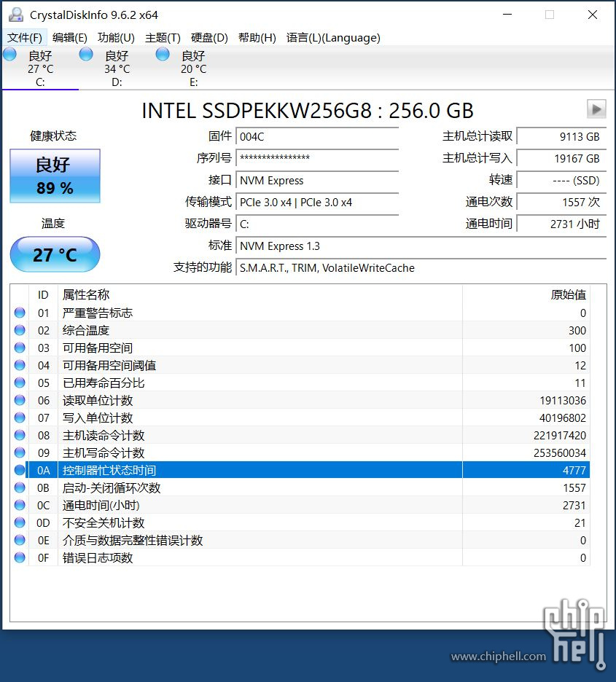Viewport: 616px width, 682px height.
Task: Click the status orb for attribute 0B
Action: pyautogui.click(x=20, y=487)
